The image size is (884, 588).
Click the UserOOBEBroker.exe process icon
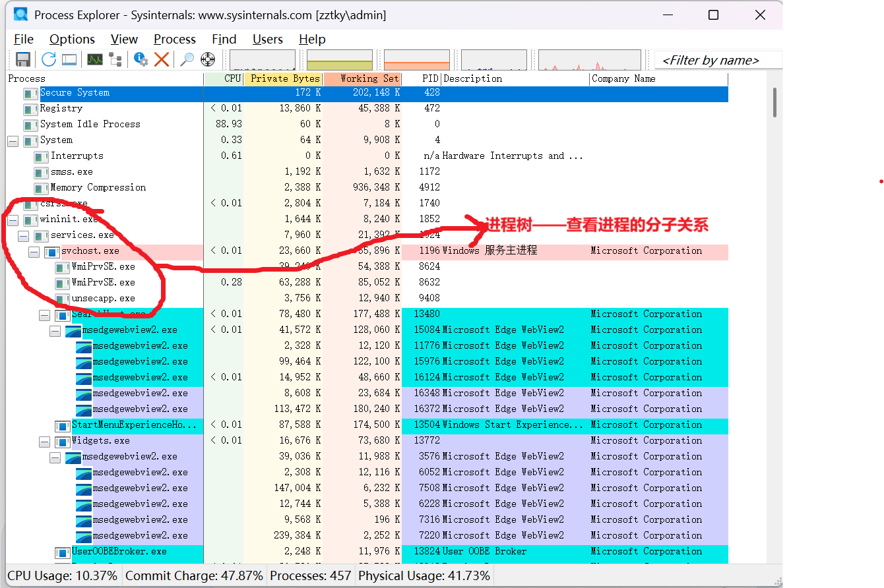point(62,552)
